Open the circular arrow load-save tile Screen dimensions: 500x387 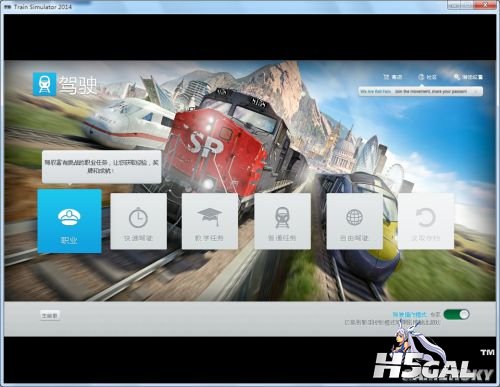426,221
